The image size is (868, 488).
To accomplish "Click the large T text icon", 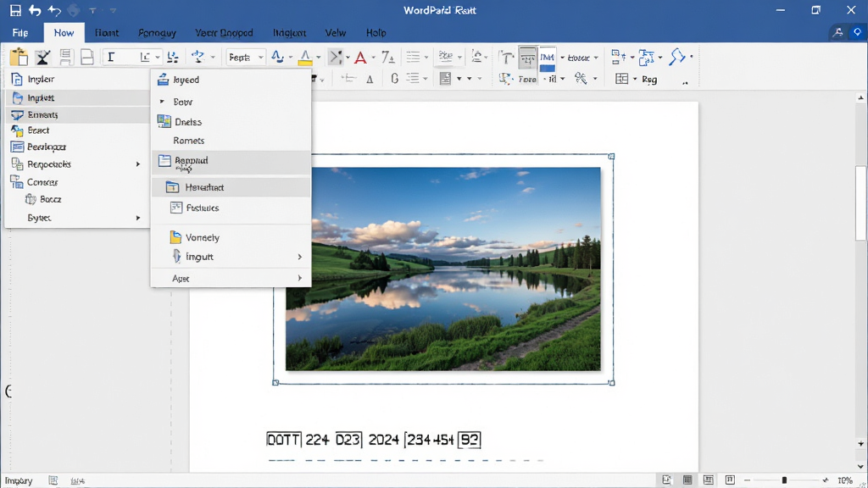I will [x=505, y=57].
